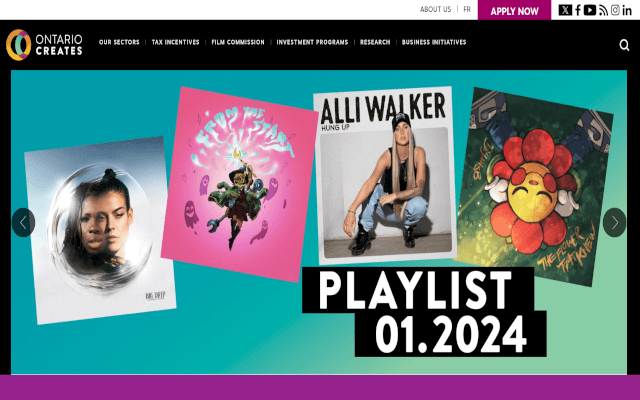Open the Facebook social icon

click(578, 10)
